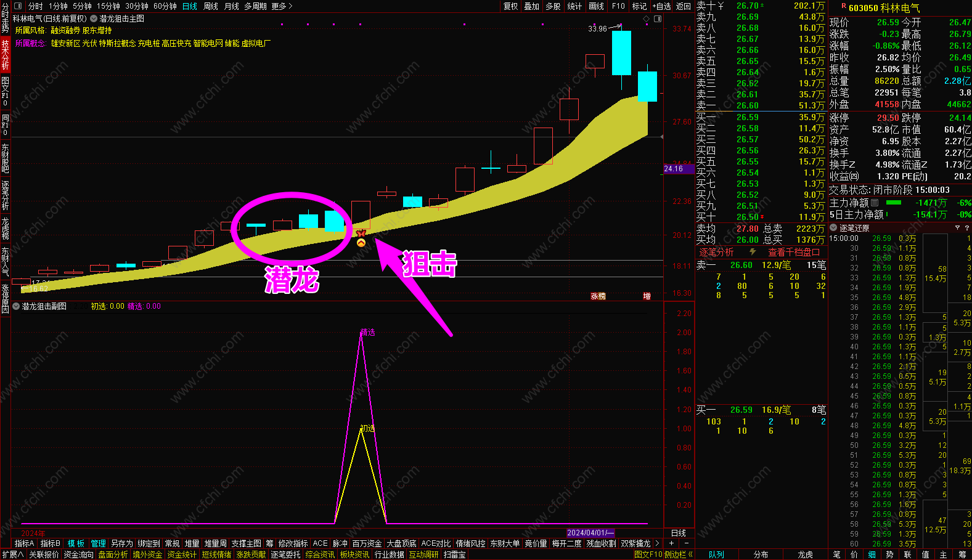Open 查看千档盘口 link
This screenshot has width=972, height=560.
click(x=794, y=252)
